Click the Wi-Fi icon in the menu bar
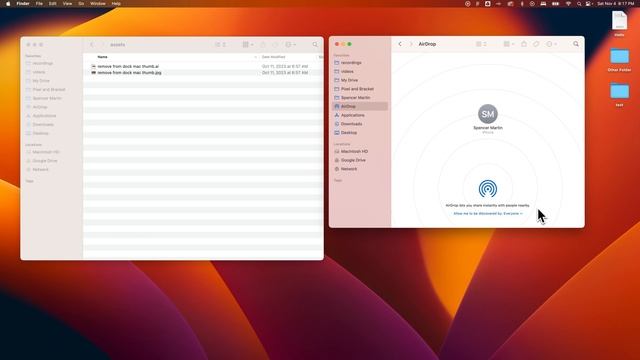640x360 pixels. (x=568, y=4)
